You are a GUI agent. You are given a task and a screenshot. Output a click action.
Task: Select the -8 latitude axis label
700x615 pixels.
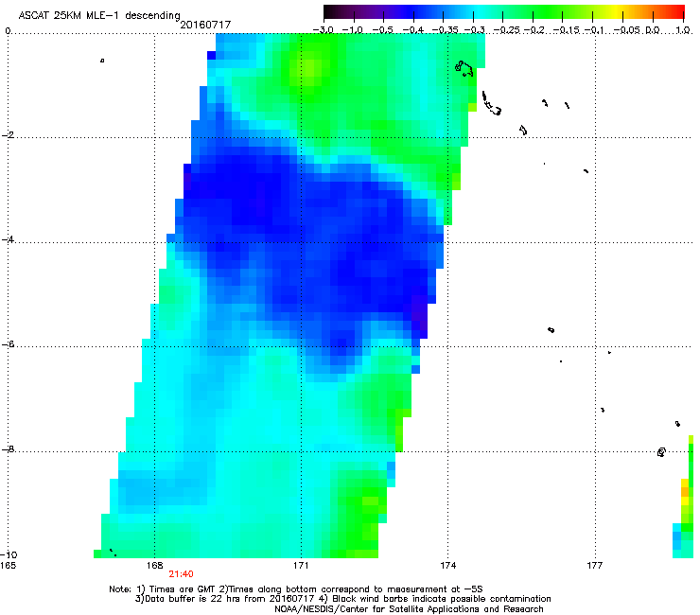pos(8,448)
